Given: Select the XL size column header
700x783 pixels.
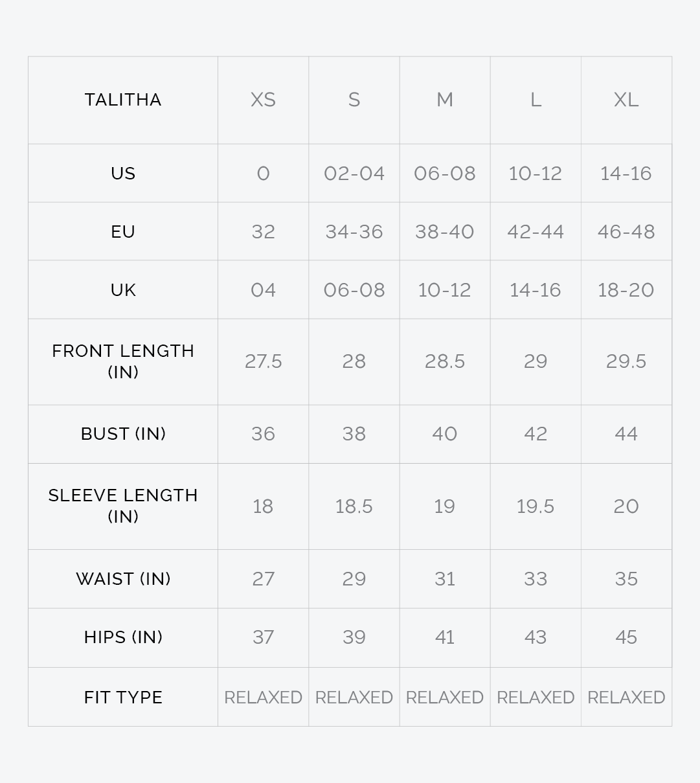Looking at the screenshot, I should (x=626, y=100).
